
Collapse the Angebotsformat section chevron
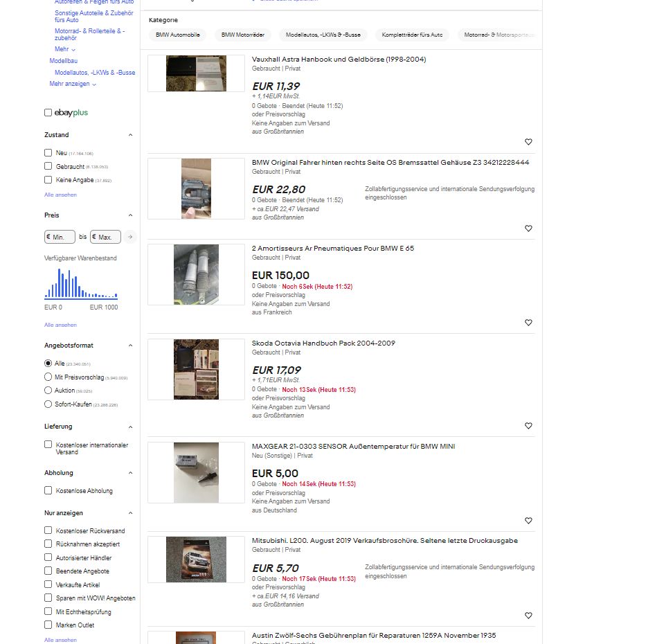[131, 346]
